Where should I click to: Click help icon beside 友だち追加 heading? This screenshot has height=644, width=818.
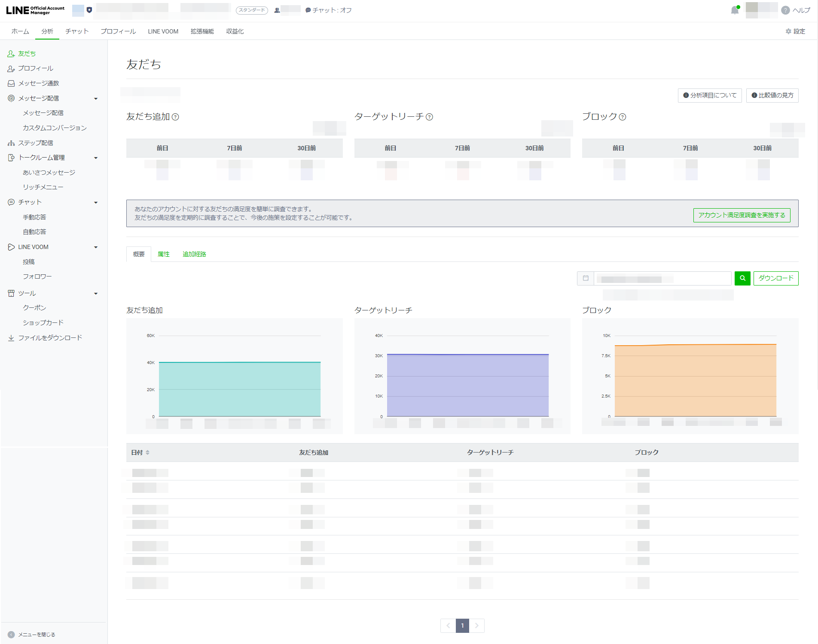click(x=175, y=117)
